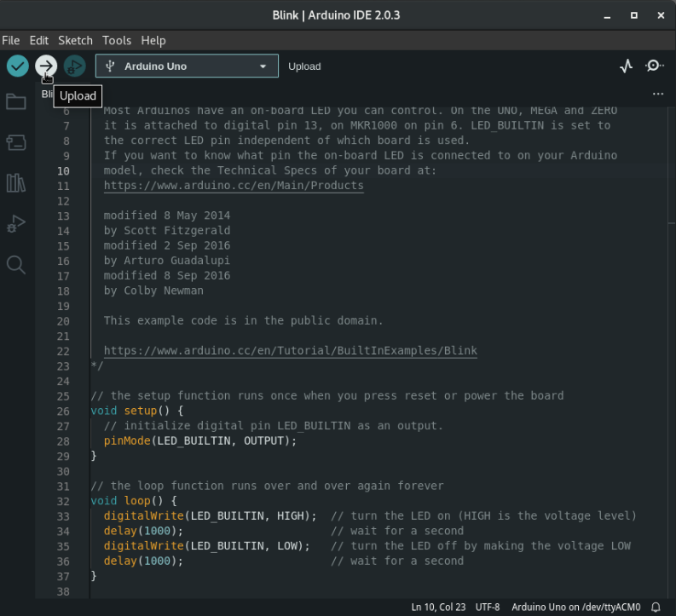Click the 'void setup() {' line

click(137, 411)
